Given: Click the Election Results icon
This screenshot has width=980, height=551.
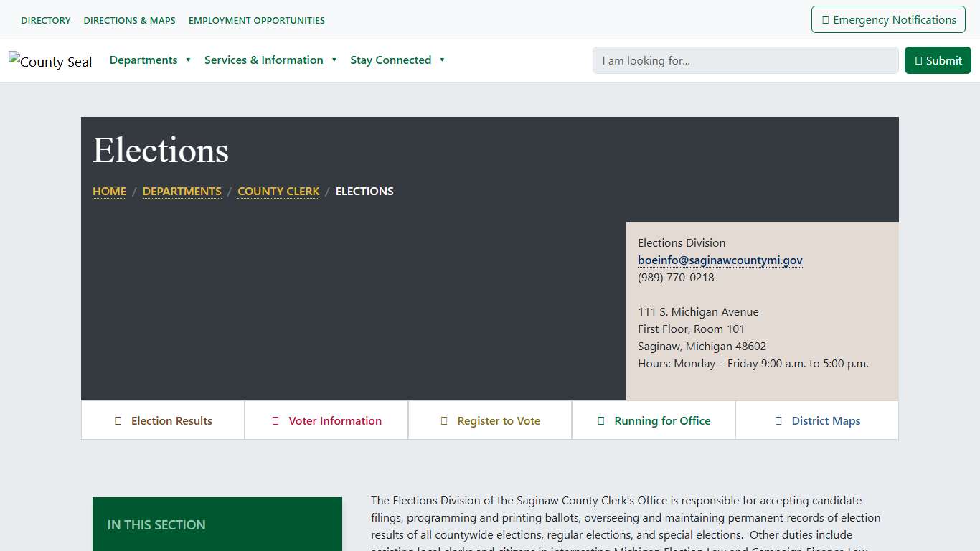Looking at the screenshot, I should [x=119, y=420].
